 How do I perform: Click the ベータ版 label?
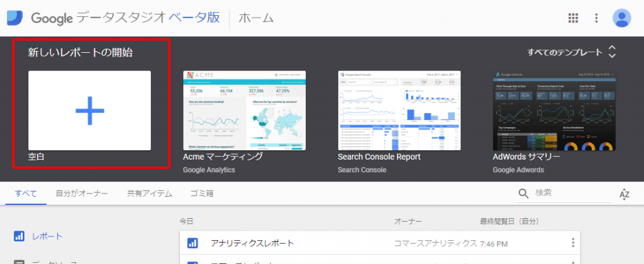click(x=194, y=18)
